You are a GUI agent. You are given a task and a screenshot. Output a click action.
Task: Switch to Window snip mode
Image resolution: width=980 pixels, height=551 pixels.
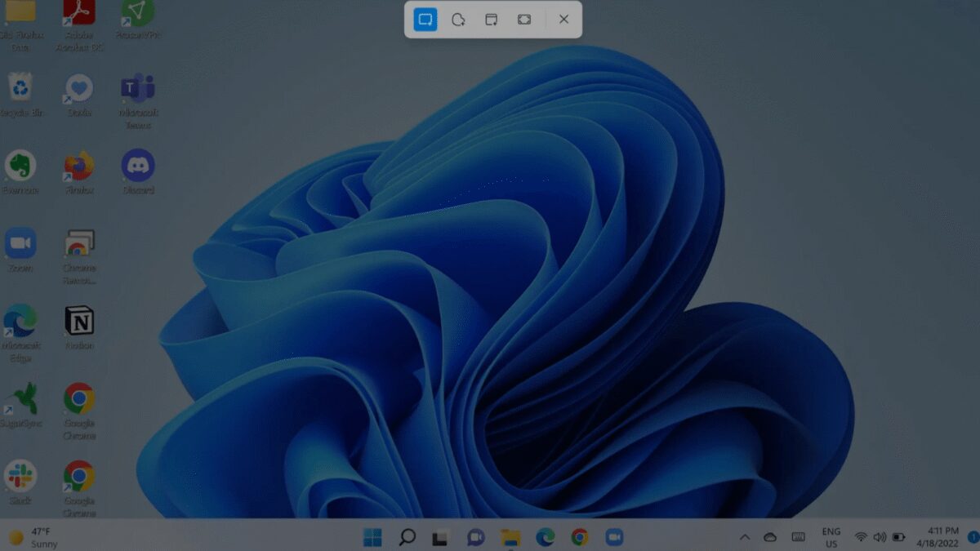pos(490,20)
